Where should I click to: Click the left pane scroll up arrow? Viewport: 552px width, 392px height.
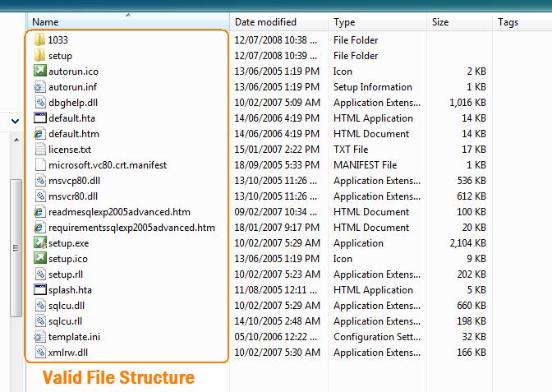click(16, 140)
